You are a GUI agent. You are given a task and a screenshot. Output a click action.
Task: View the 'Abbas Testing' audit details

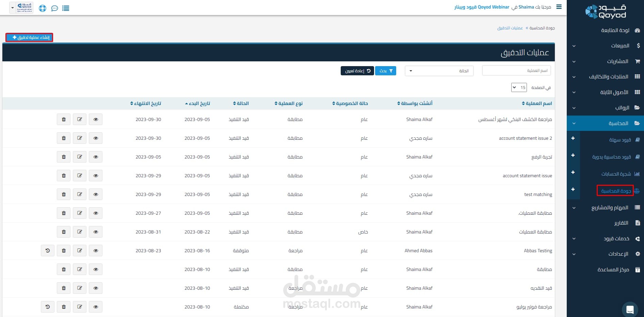tap(96, 251)
